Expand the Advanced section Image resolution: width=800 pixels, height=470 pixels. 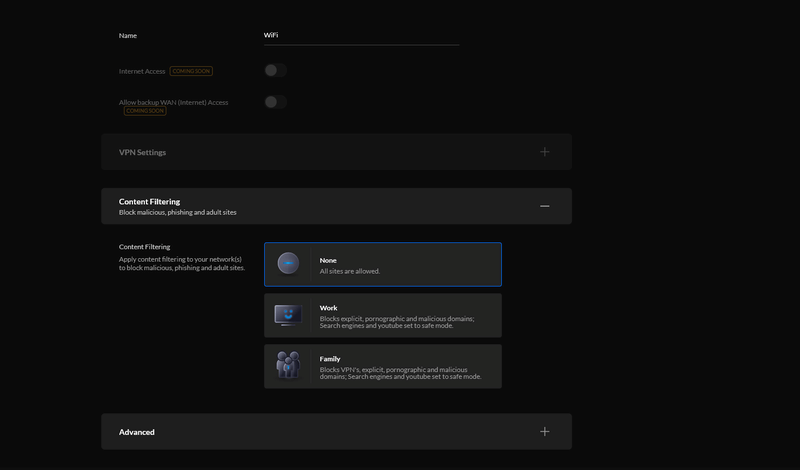coord(336,432)
